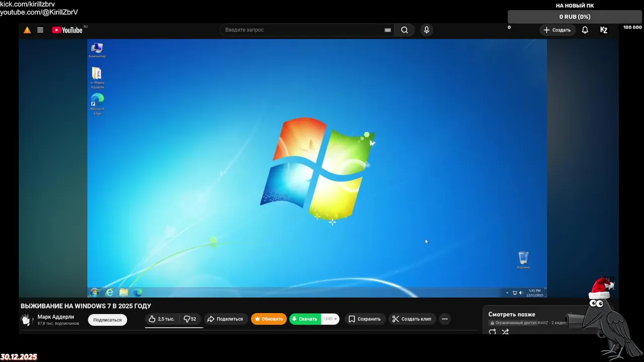Start voice search with the microphone

[x=427, y=30]
